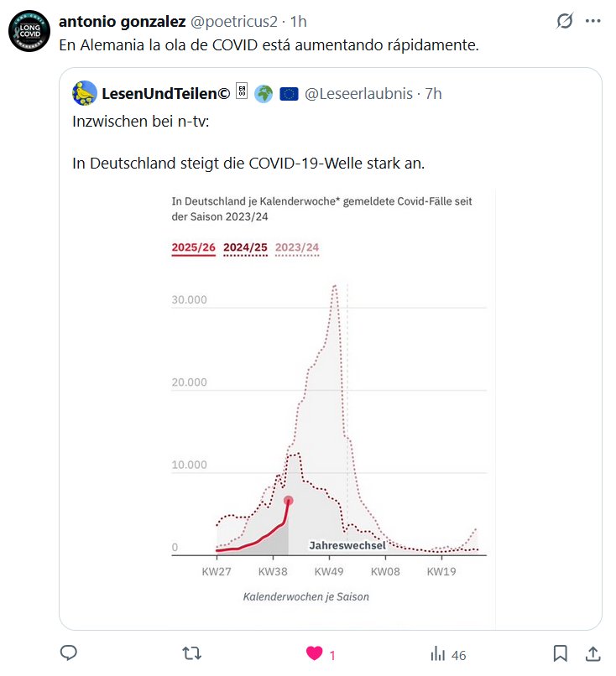Open antonio gonzalez's profile avatar

[29, 32]
